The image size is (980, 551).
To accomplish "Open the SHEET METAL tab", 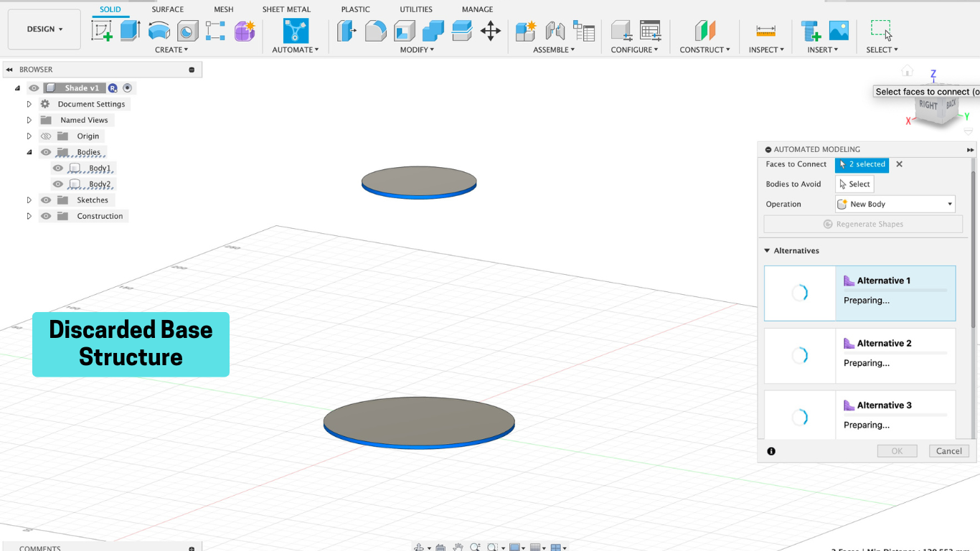I will (286, 9).
